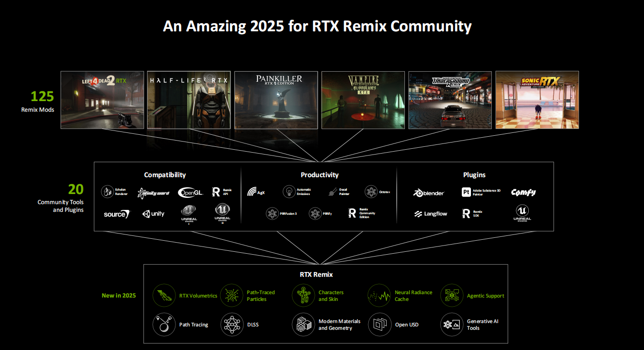
Task: Click the Automatic Emissives lightbulb icon
Action: [289, 192]
